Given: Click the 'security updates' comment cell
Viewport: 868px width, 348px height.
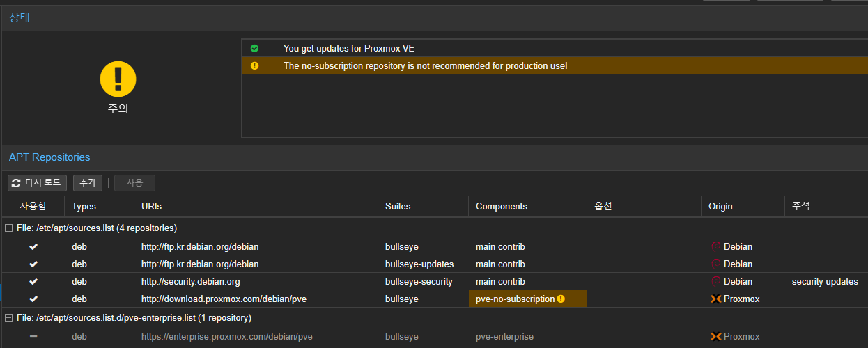Looking at the screenshot, I should (x=825, y=281).
